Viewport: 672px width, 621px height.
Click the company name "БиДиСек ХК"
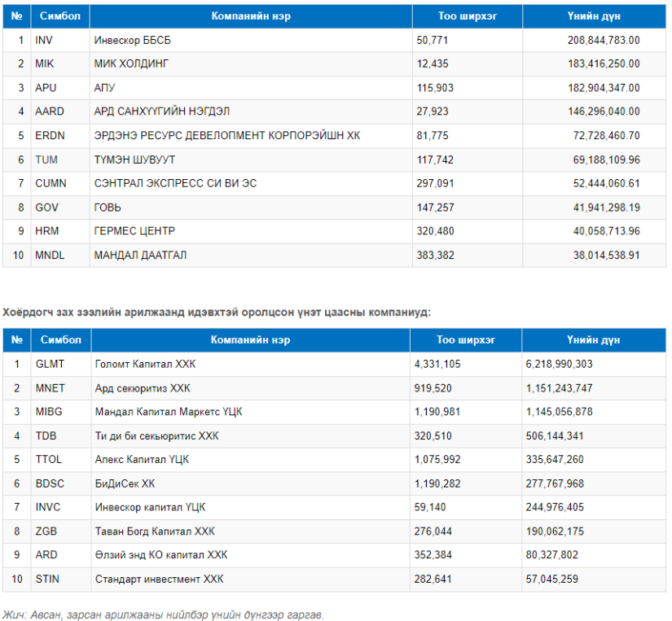tap(125, 484)
